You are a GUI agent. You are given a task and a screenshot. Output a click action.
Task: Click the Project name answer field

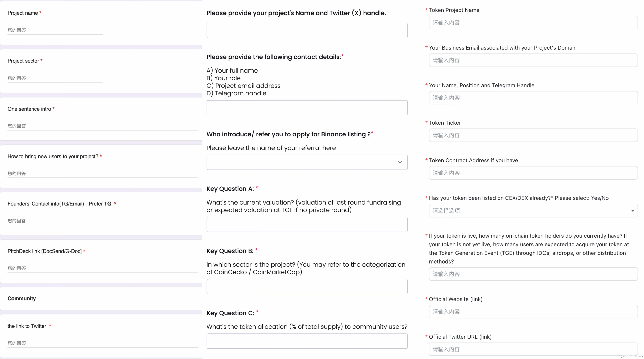tap(55, 30)
